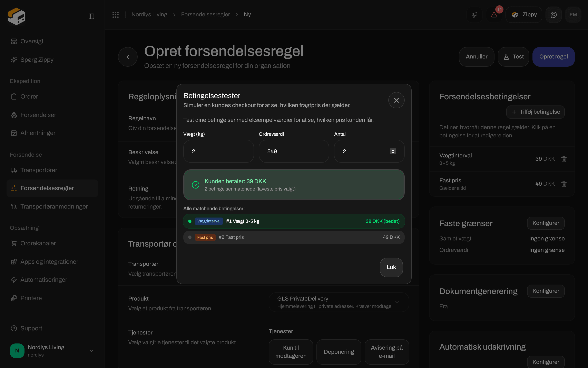The width and height of the screenshot is (588, 368).
Task: Open Support in the sidebar
Action: click(52, 328)
